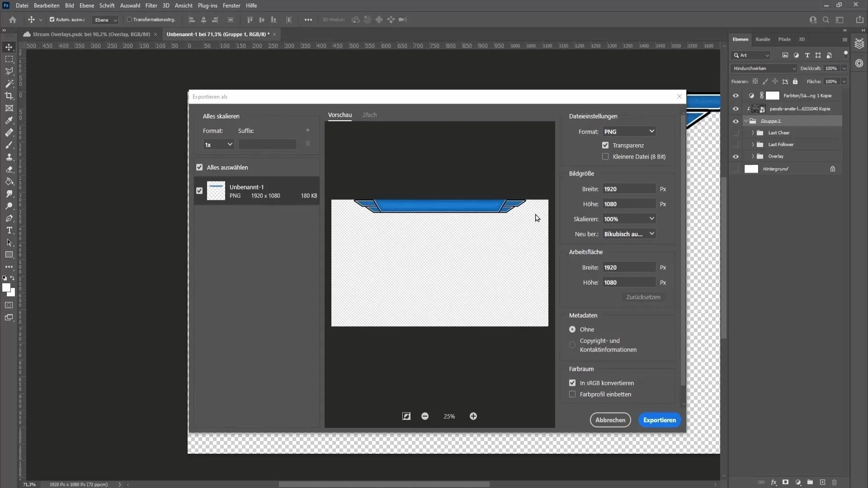Open the file Format PNG dropdown
Viewport: 868px width, 488px height.
click(x=629, y=131)
